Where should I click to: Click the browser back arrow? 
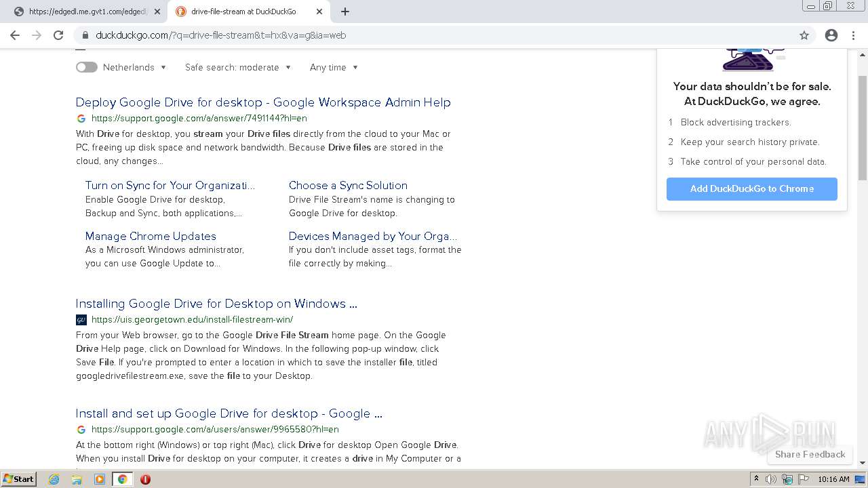[15, 35]
